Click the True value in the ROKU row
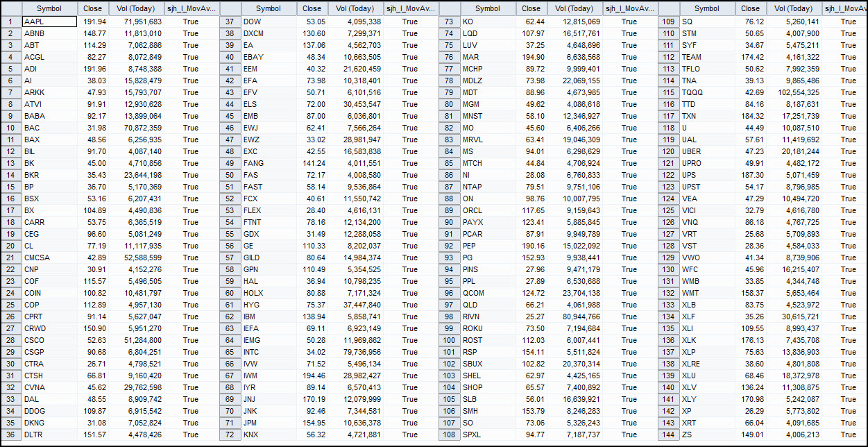868x447 pixels. tap(629, 328)
